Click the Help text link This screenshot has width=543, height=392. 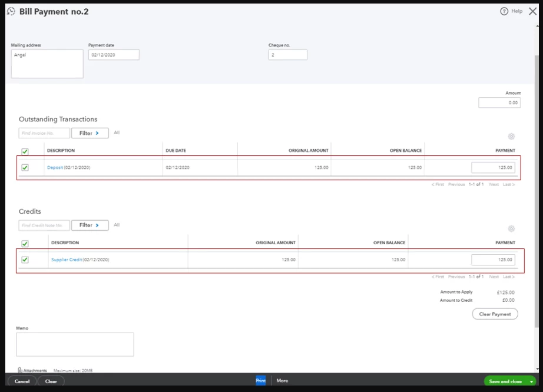516,11
